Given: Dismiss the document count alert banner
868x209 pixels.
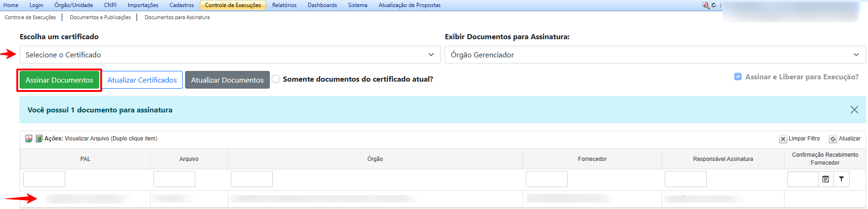Looking at the screenshot, I should coord(854,110).
